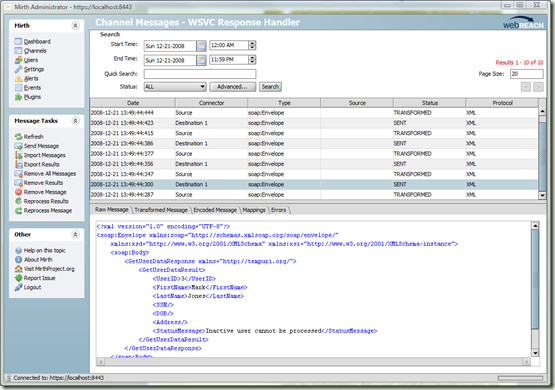Open Help on this topic
The height and width of the screenshot is (390, 555).
pyautogui.click(x=40, y=250)
